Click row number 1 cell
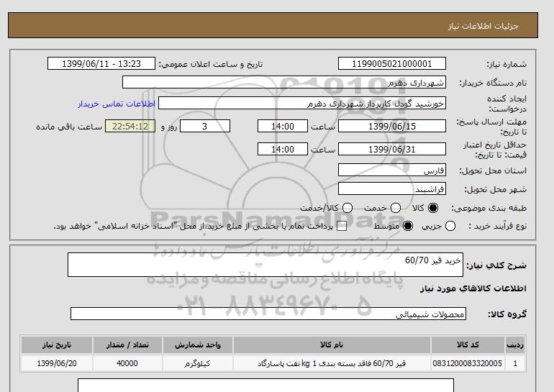Screen dimensions: 554x392 coord(515,363)
